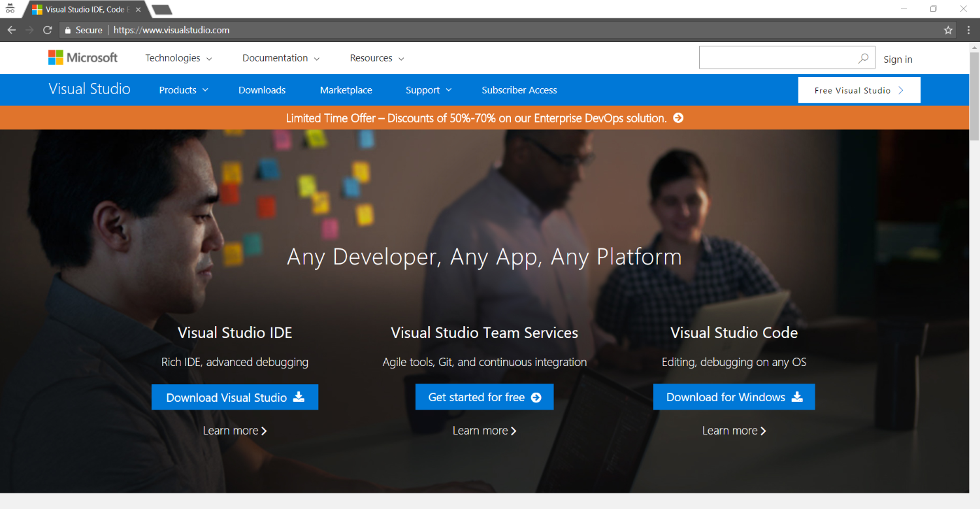Open the Support dropdown menu
This screenshot has width=980, height=509.
(429, 90)
